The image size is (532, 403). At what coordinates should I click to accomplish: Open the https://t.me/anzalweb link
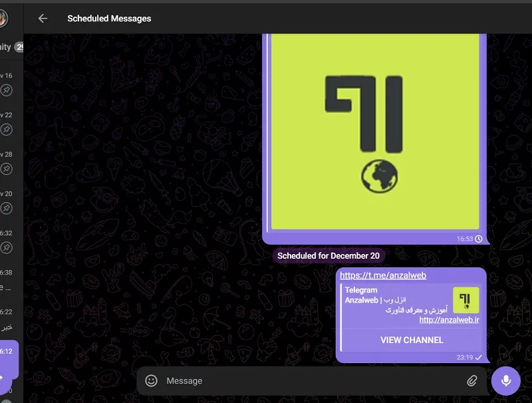click(x=383, y=275)
